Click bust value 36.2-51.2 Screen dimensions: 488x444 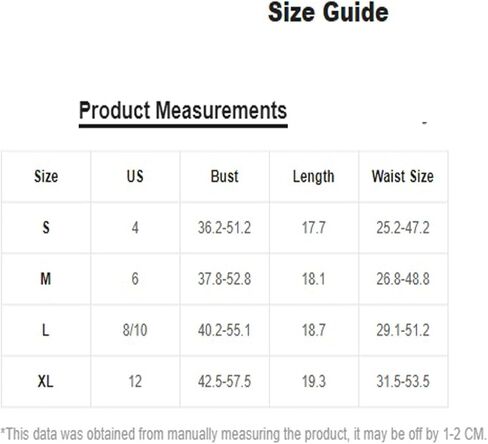click(x=224, y=228)
